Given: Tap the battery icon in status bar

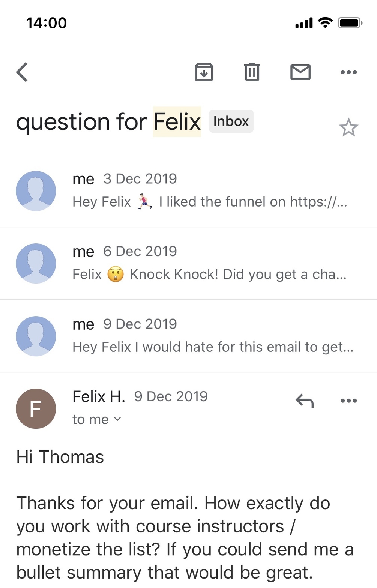Looking at the screenshot, I should pyautogui.click(x=350, y=23).
